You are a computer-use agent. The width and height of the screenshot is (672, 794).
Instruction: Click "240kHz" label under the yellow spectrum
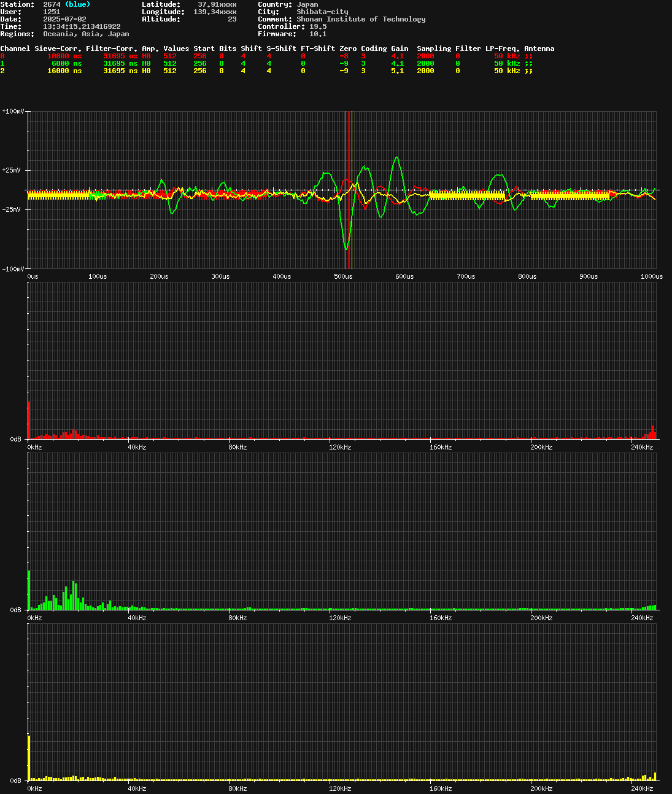click(x=642, y=788)
